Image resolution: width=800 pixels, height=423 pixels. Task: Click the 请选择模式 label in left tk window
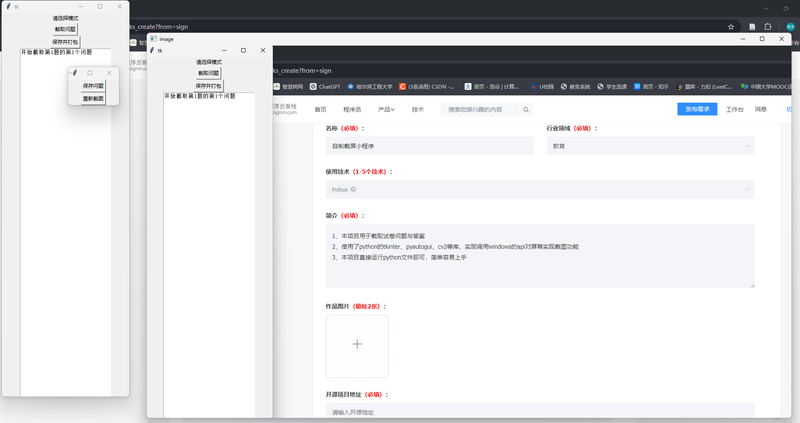(x=65, y=18)
